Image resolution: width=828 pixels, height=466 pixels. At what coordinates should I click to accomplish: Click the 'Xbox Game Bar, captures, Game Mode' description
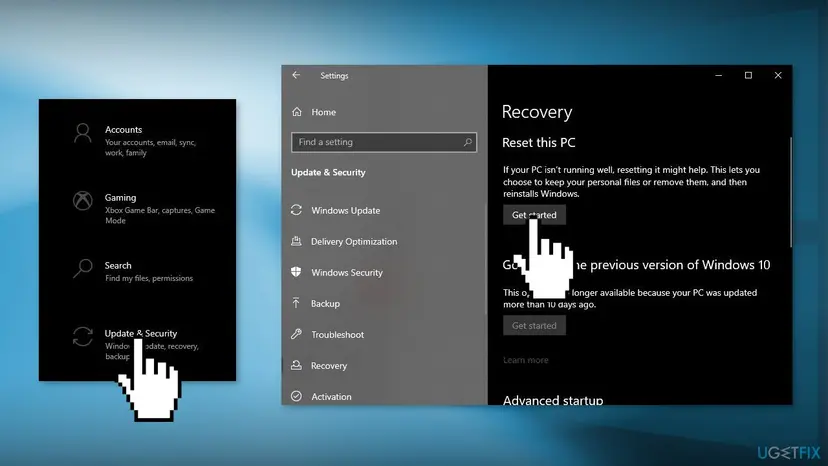pos(159,215)
